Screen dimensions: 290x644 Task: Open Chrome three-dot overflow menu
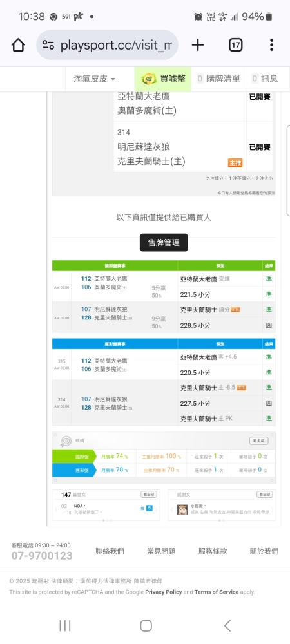[271, 45]
